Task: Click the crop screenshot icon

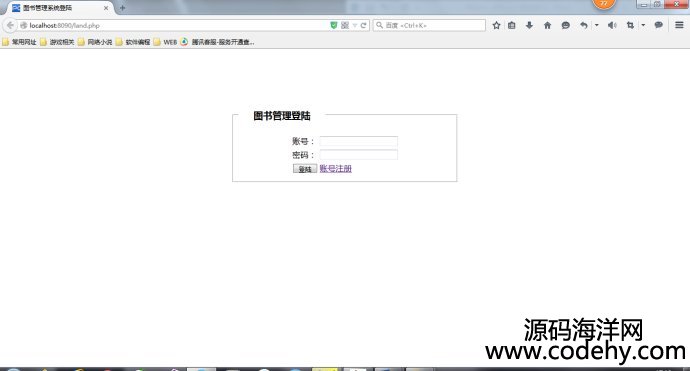Action: [x=630, y=26]
